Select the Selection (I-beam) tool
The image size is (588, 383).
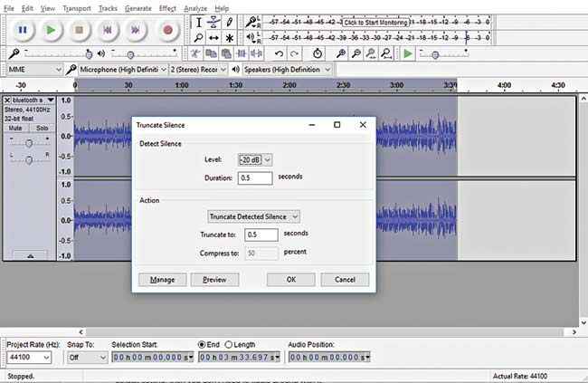click(x=199, y=23)
